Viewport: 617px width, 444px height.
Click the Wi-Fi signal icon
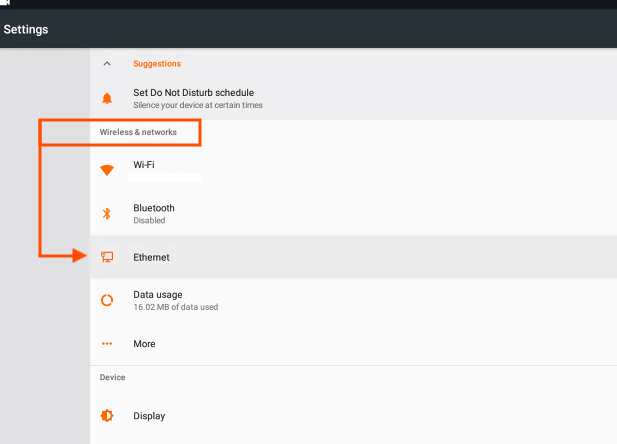(107, 170)
